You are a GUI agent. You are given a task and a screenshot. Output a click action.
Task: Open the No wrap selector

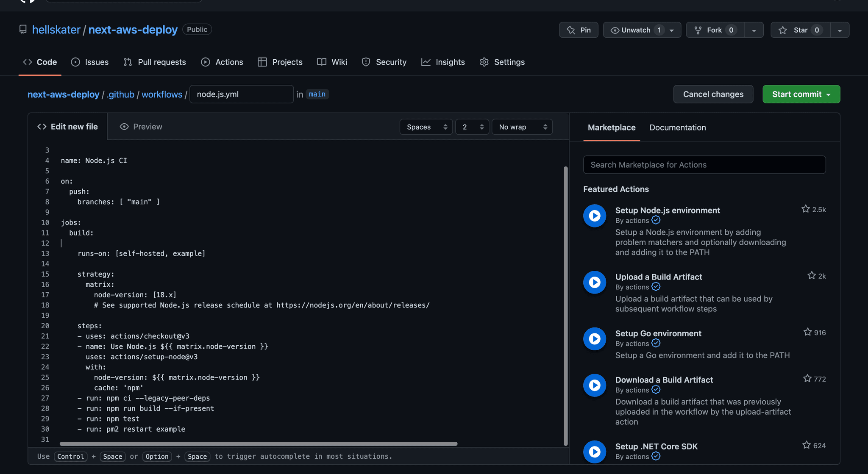point(522,127)
